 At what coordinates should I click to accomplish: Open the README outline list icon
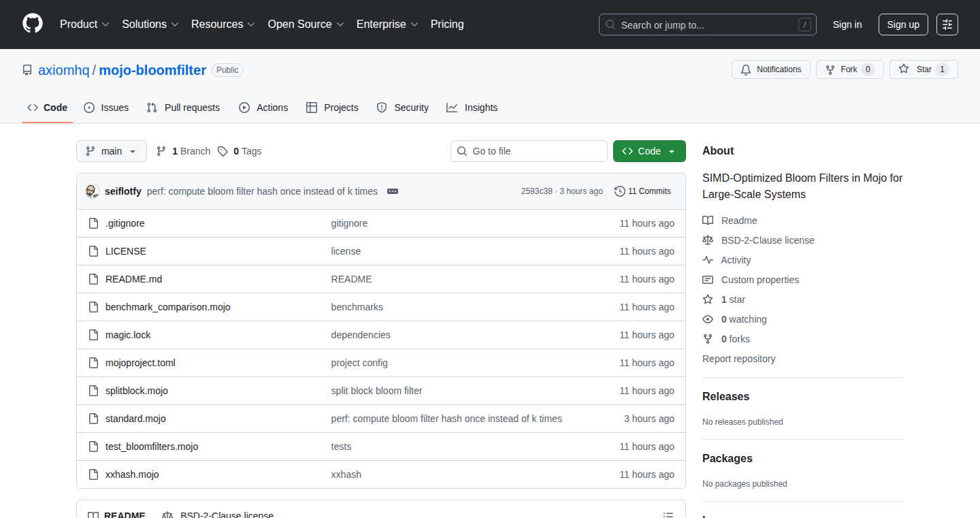[669, 516]
